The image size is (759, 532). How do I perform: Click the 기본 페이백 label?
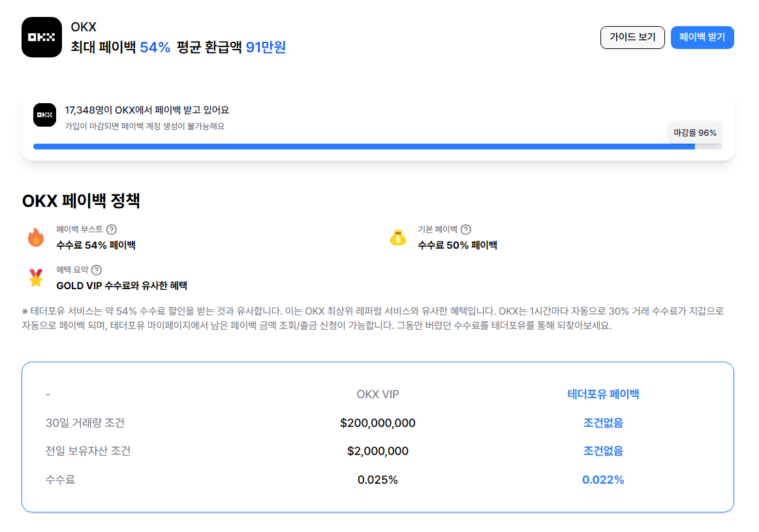(x=438, y=230)
